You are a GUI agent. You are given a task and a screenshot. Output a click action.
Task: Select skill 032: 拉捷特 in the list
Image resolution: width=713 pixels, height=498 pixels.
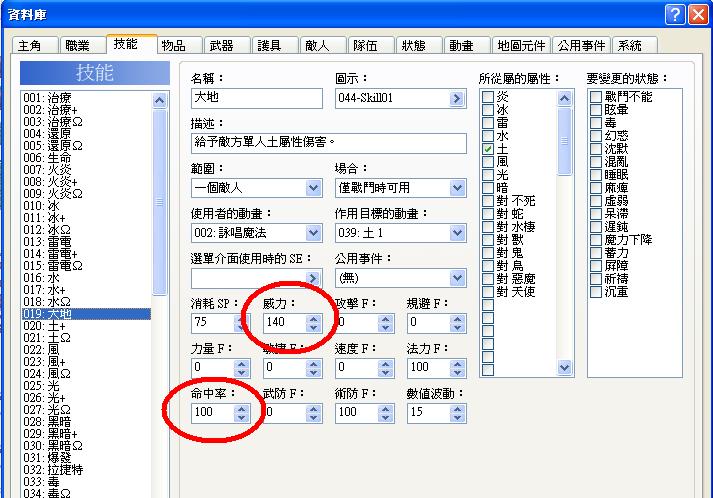coord(86,470)
